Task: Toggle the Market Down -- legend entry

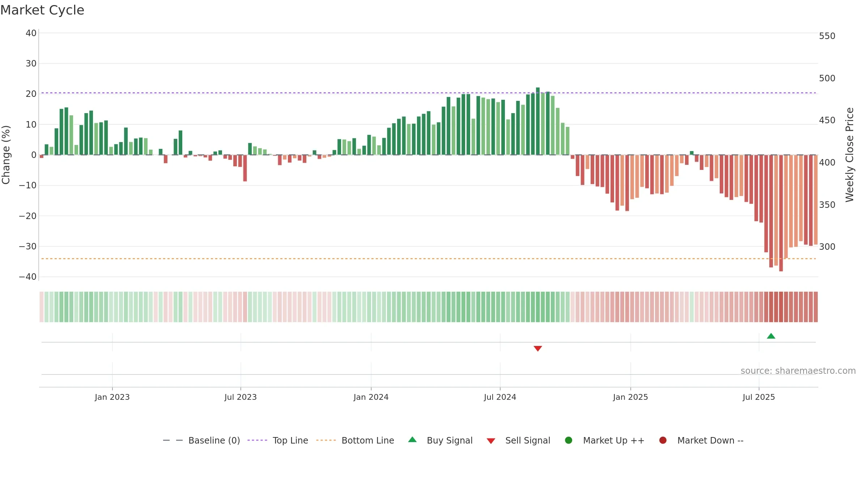Action: [x=701, y=440]
